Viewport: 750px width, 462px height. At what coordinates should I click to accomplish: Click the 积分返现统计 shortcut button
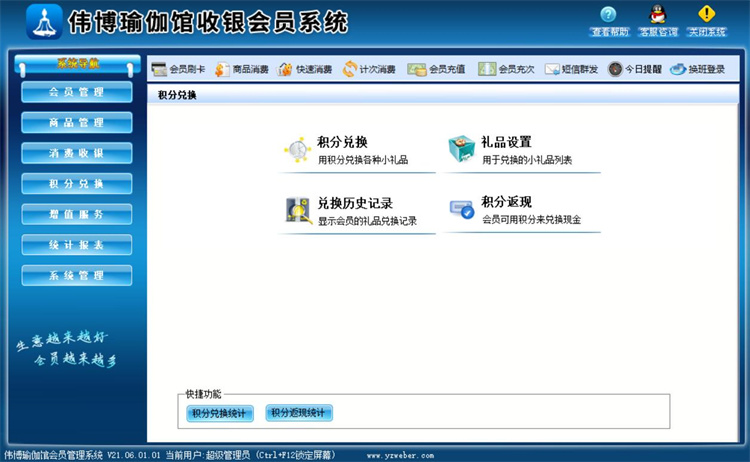pyautogui.click(x=299, y=413)
